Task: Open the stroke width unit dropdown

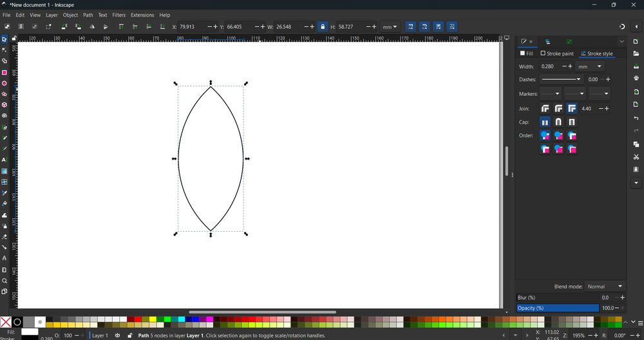Action: [590, 66]
